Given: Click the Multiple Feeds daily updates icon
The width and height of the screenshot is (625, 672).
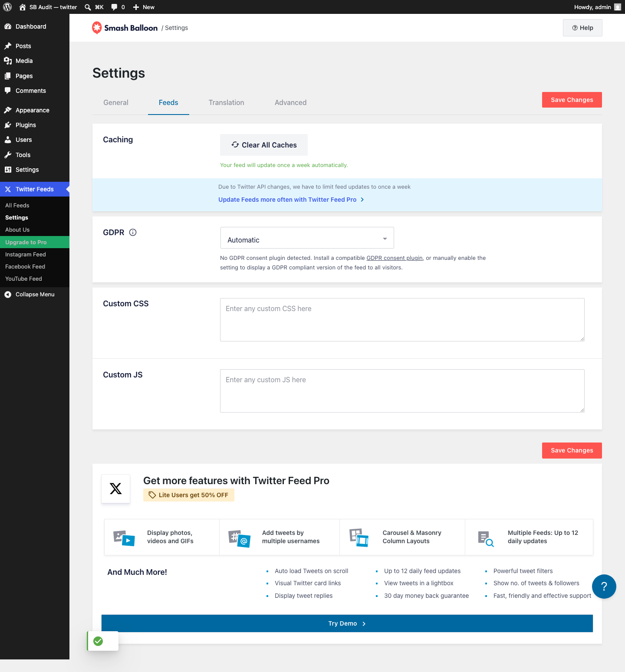Looking at the screenshot, I should coord(486,539).
